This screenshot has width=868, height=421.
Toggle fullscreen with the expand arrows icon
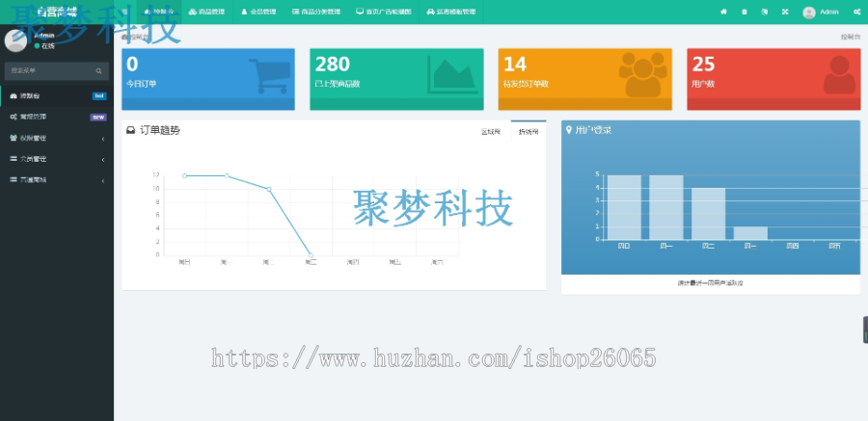pyautogui.click(x=785, y=12)
